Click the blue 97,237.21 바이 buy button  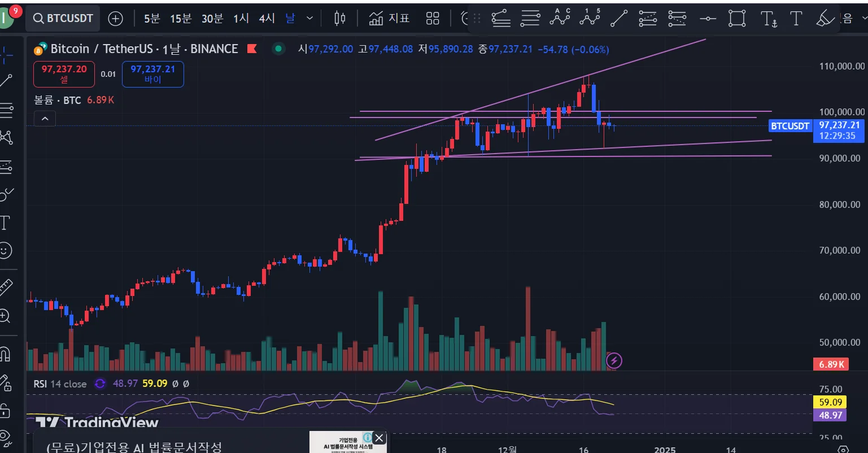152,74
